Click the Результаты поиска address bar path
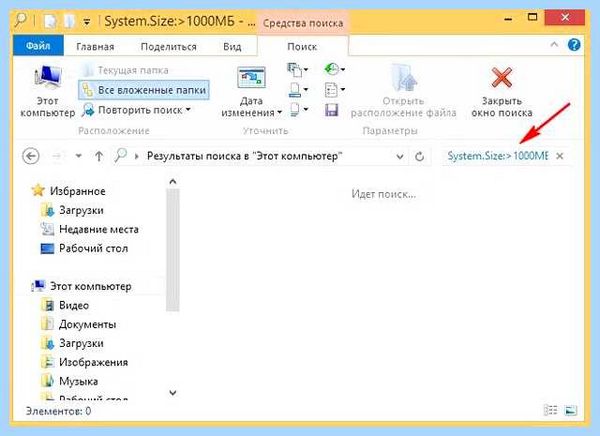600x436 pixels. pyautogui.click(x=245, y=156)
